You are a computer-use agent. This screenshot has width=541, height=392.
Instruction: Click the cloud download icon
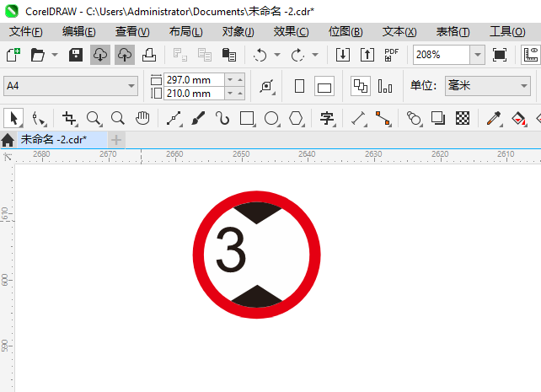pos(100,55)
